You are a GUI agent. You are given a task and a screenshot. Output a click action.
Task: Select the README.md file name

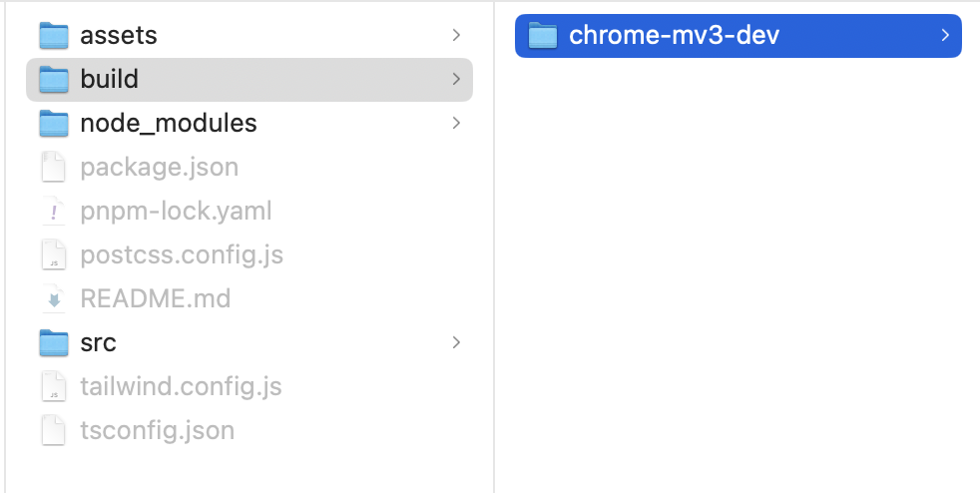tap(156, 298)
